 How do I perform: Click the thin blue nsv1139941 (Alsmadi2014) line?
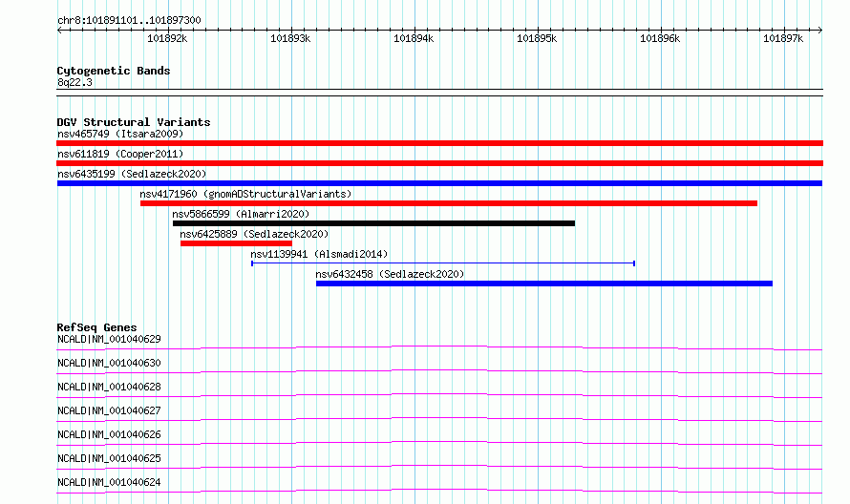point(443,263)
